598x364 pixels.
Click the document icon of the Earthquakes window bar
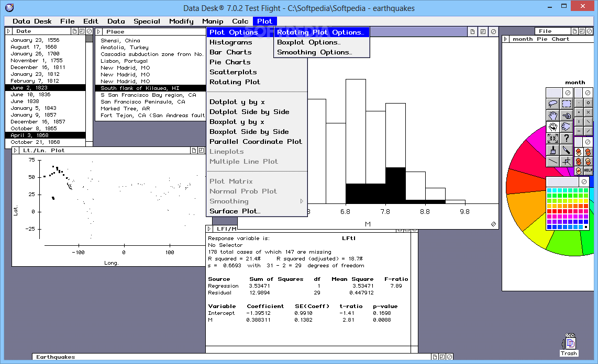tap(435, 357)
